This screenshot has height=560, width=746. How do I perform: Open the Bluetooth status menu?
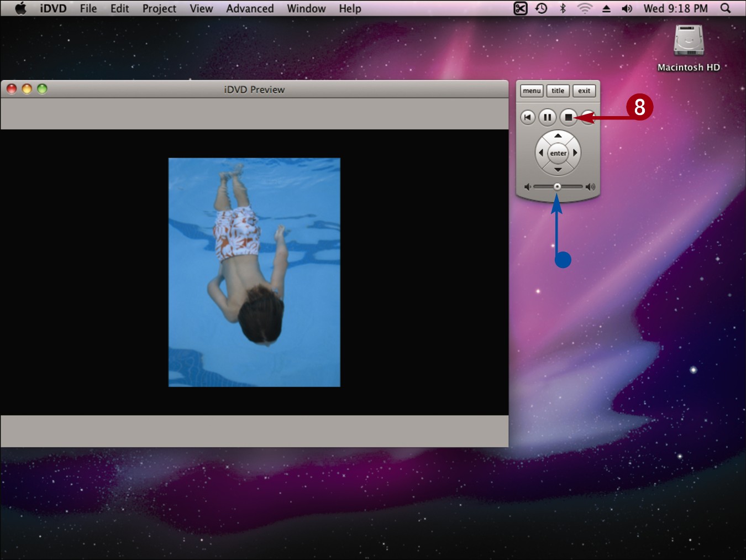pyautogui.click(x=563, y=8)
